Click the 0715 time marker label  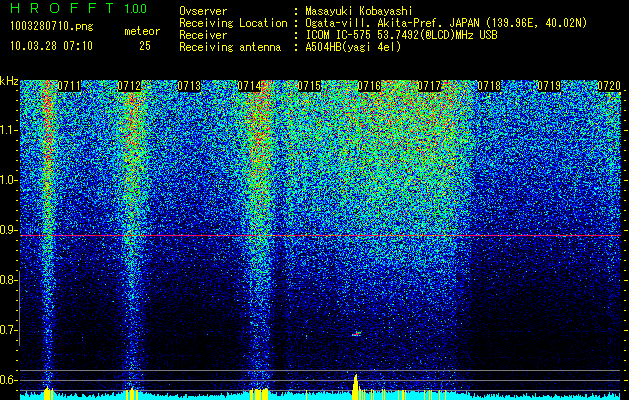click(x=309, y=86)
